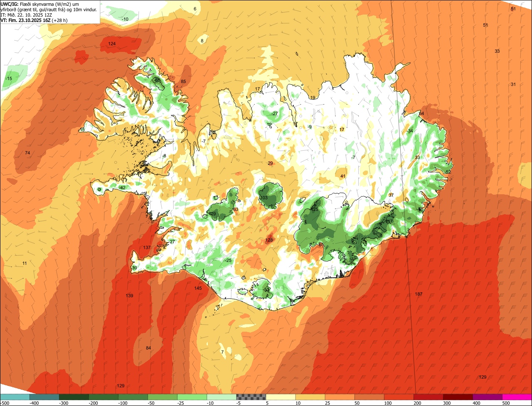The width and height of the screenshot is (532, 406).
Task: Click the map value 124
Action: coord(112,44)
